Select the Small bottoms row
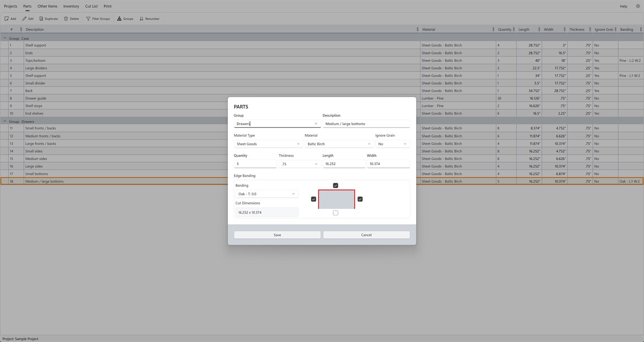 pos(322,174)
